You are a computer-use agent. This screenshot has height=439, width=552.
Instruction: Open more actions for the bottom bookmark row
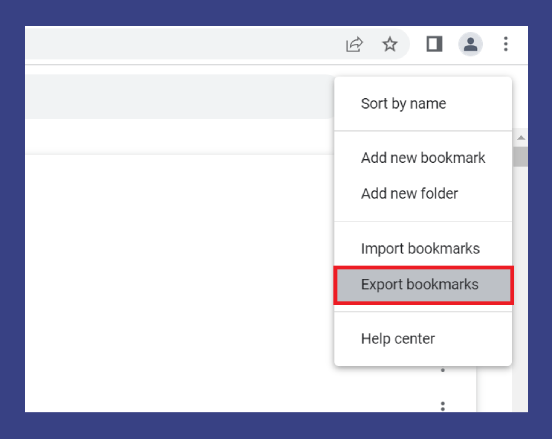point(443,406)
